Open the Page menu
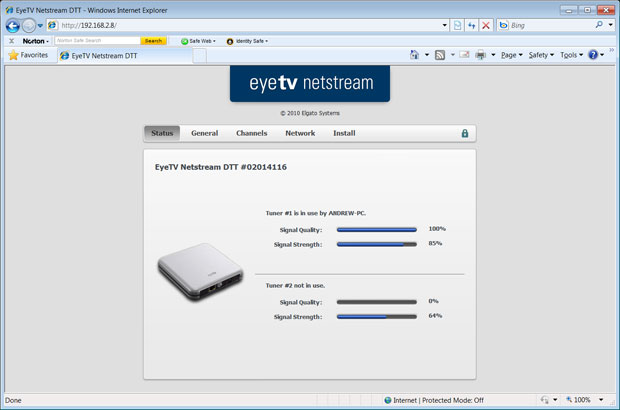This screenshot has height=410, width=620. [512, 55]
